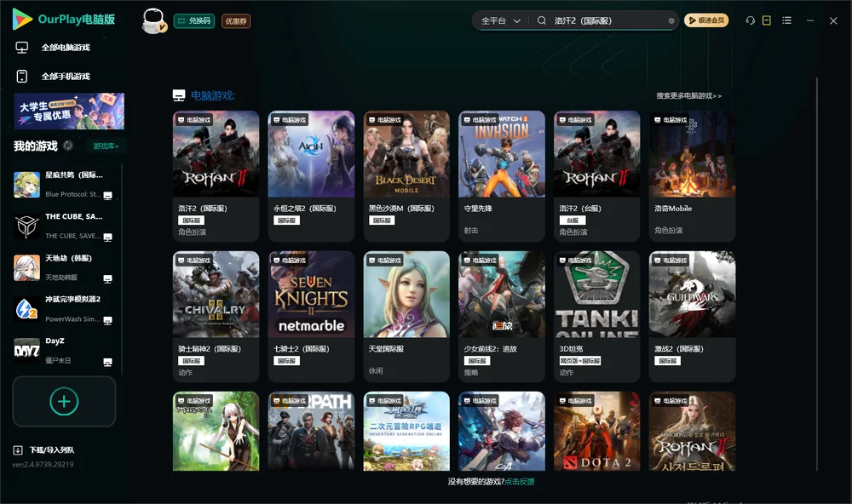Image resolution: width=852 pixels, height=504 pixels.
Task: Open the 激战2 (国际服) game card
Action: (692, 317)
